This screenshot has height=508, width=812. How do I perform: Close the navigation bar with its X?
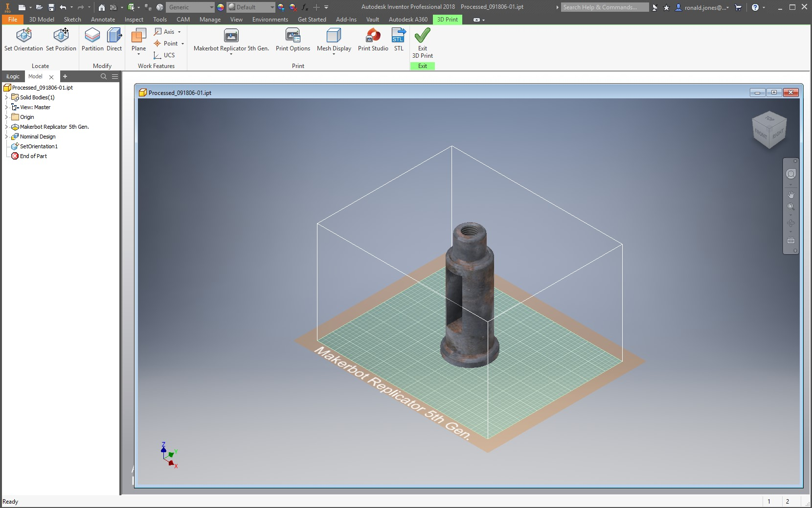click(x=795, y=161)
